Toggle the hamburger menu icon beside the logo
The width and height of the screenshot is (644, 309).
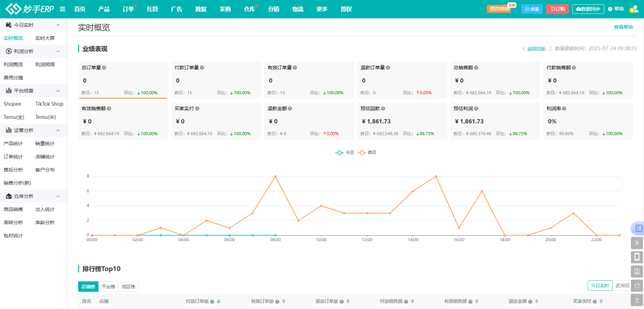point(62,9)
